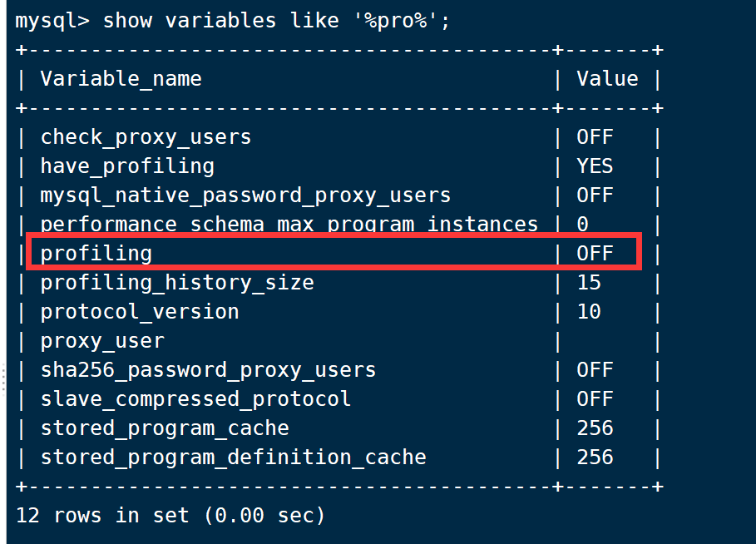
Task: Click the slave_compressed_protocol variable name
Action: 195,399
